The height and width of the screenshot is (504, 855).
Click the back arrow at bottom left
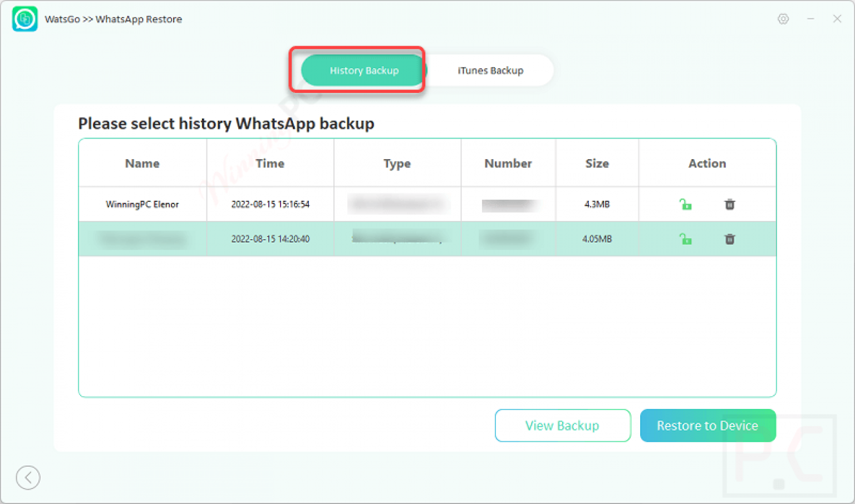pos(28,477)
